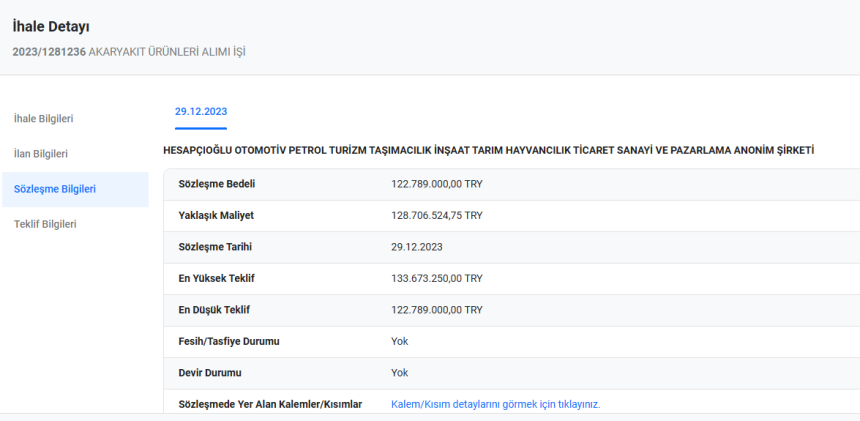Click the Sözleşme Bedeli label
This screenshot has width=860, height=421.
point(217,184)
